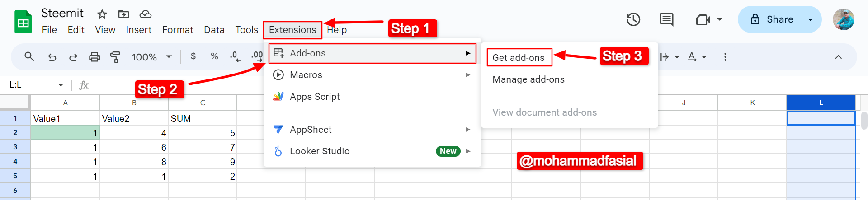The image size is (868, 200).
Task: Activate the paint format tool
Action: click(115, 57)
